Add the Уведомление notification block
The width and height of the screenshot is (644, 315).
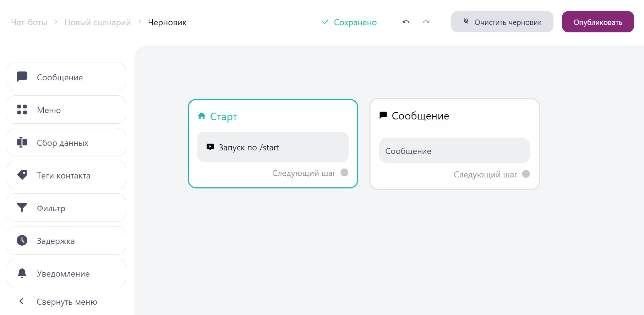tap(66, 273)
